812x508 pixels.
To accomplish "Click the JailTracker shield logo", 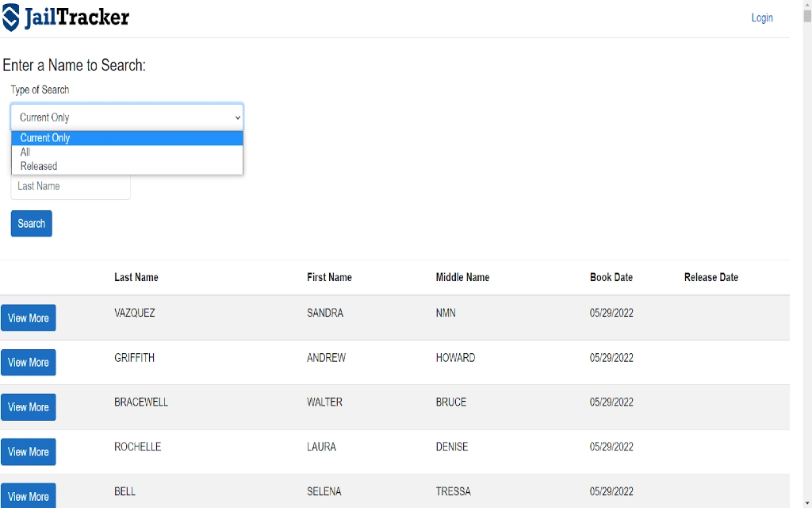I will click(11, 17).
